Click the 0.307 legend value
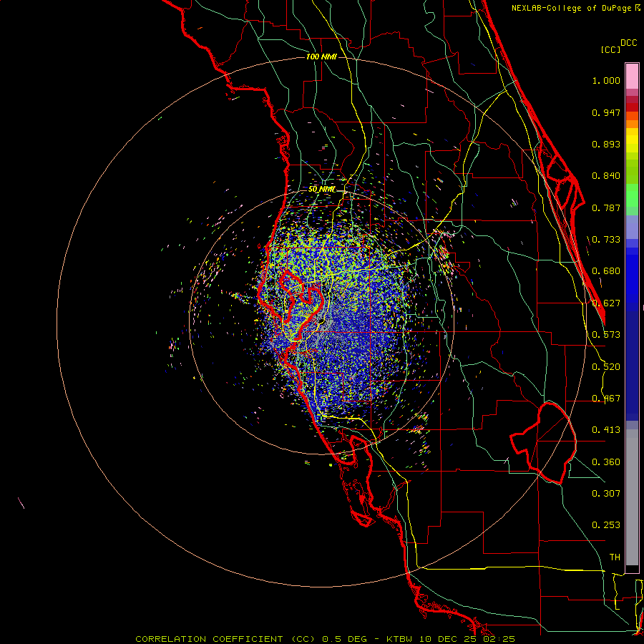The width and height of the screenshot is (644, 644). (606, 494)
